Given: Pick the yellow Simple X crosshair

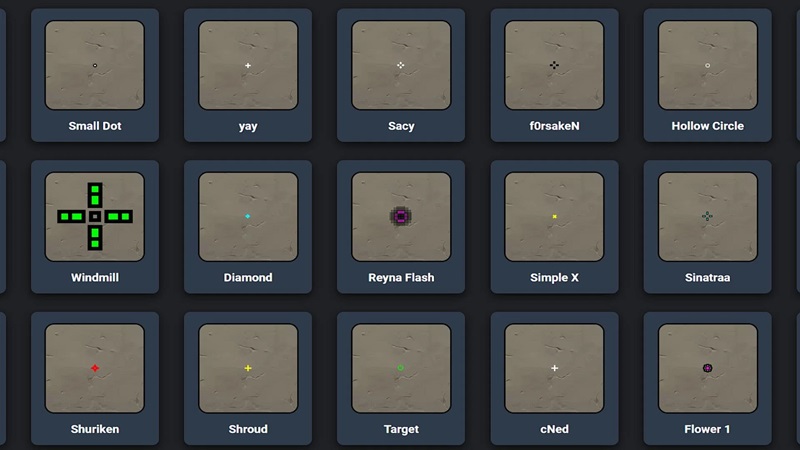Looking at the screenshot, I should click(554, 217).
